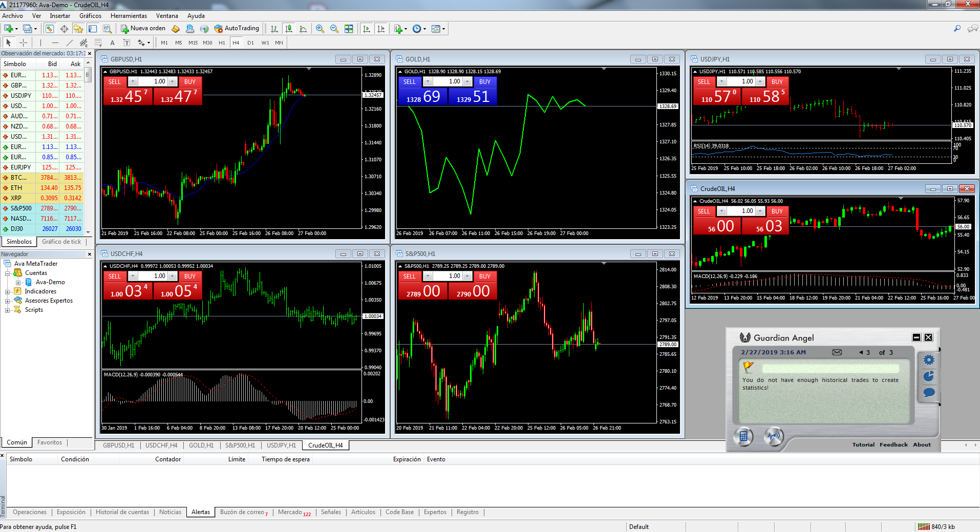Click BUY in the GOLD,H1 chart
This screenshot has height=532, width=980.
pos(485,81)
